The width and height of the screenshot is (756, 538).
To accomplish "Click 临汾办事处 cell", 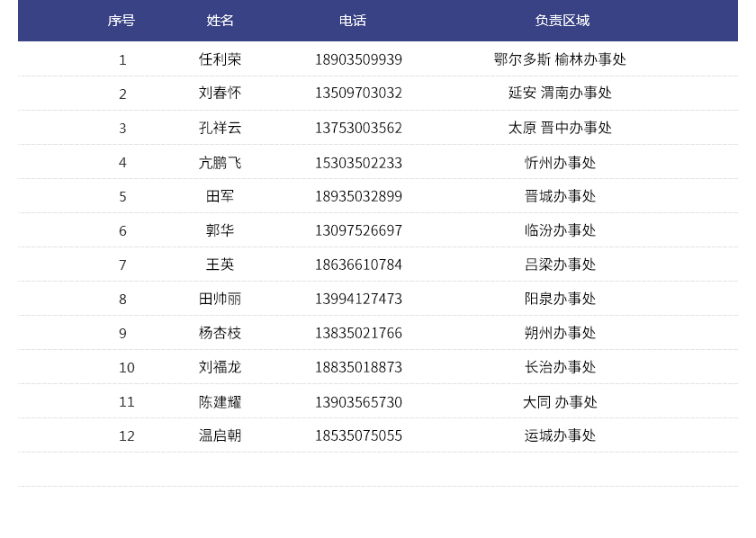I will point(560,230).
